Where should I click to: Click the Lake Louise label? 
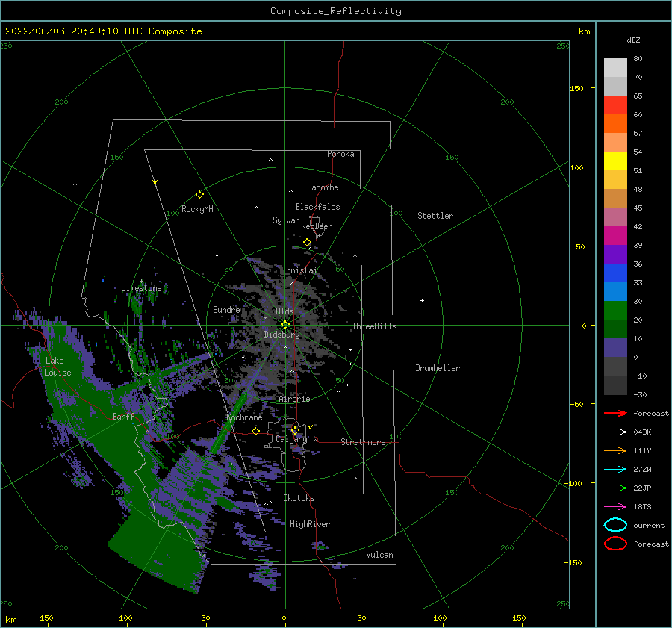coord(57,367)
